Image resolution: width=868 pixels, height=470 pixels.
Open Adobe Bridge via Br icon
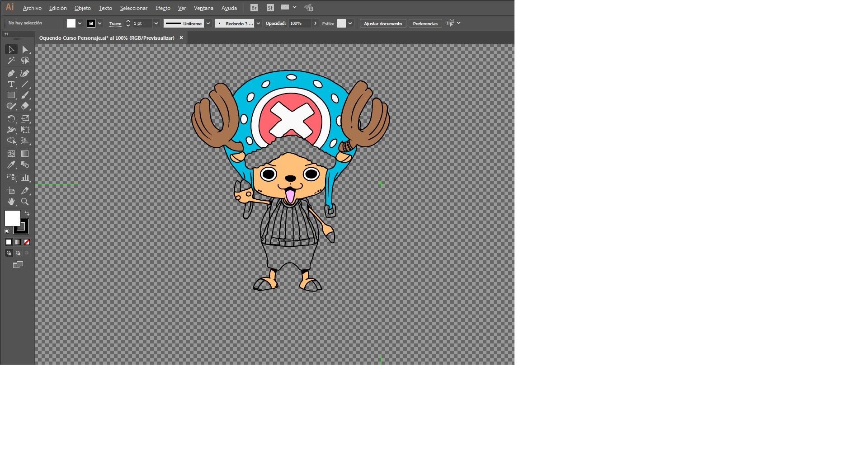[x=254, y=8]
